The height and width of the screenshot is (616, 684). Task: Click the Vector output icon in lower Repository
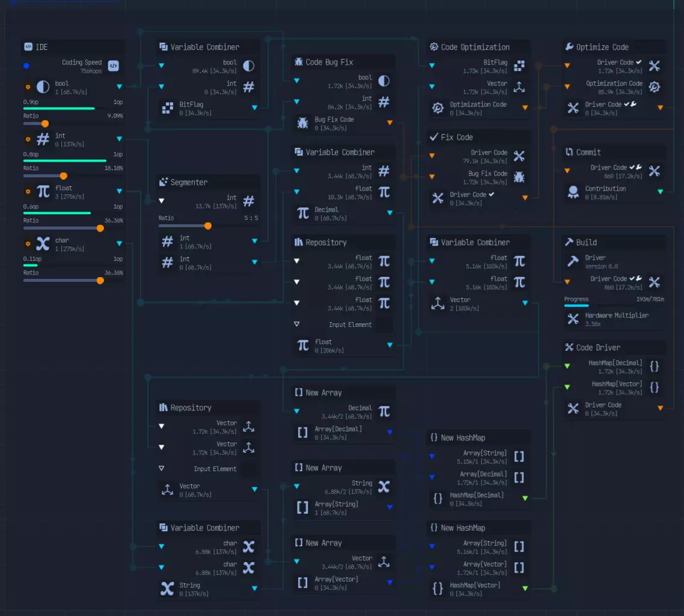(168, 490)
